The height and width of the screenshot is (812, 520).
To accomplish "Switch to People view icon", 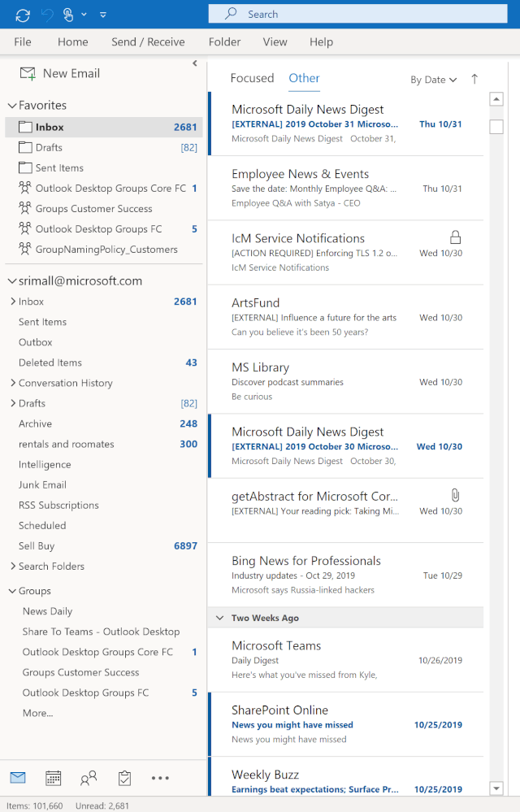I will (x=89, y=778).
